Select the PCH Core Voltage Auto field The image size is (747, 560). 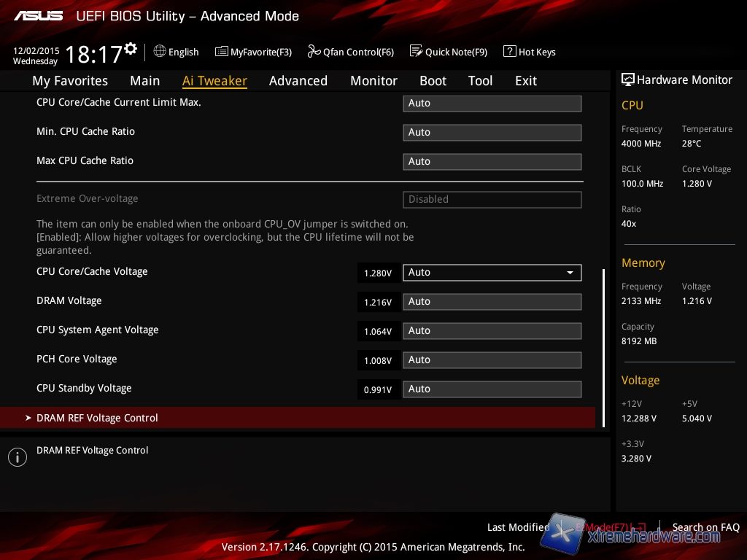[x=492, y=360]
